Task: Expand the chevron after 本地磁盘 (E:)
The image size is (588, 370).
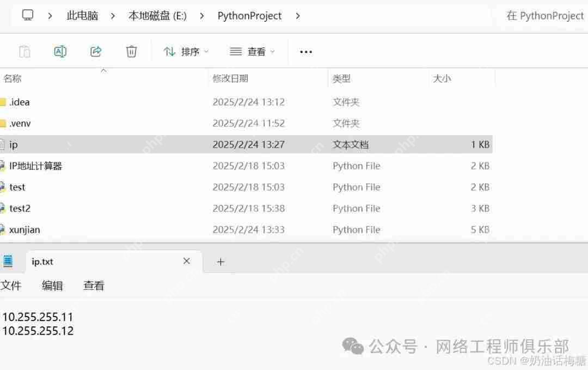Action: (x=202, y=16)
